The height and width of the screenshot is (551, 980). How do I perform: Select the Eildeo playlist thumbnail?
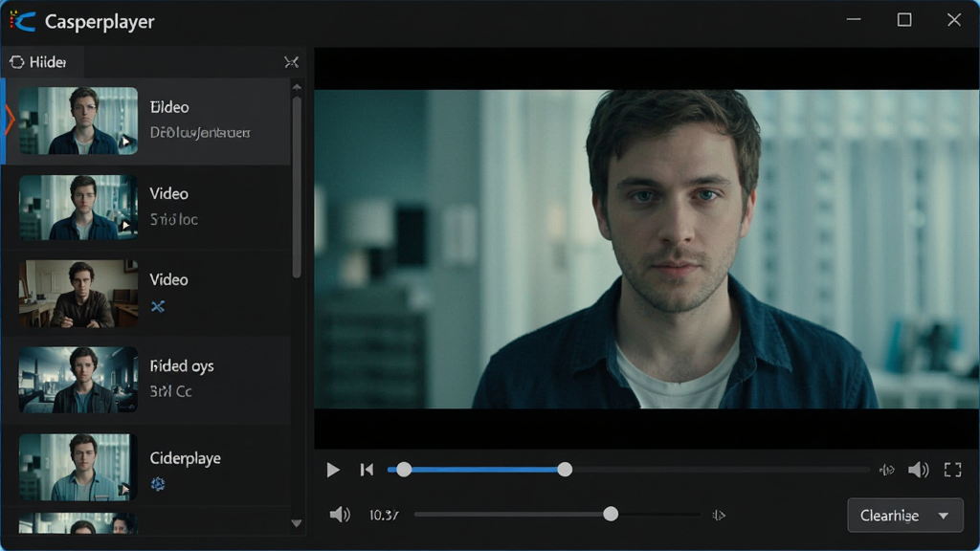(x=78, y=121)
